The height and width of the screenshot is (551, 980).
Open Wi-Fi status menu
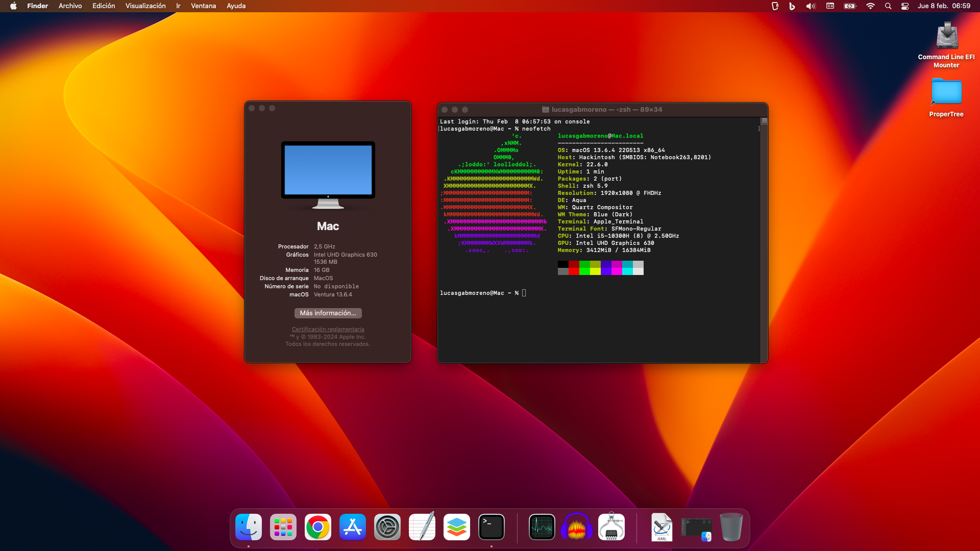pyautogui.click(x=870, y=6)
